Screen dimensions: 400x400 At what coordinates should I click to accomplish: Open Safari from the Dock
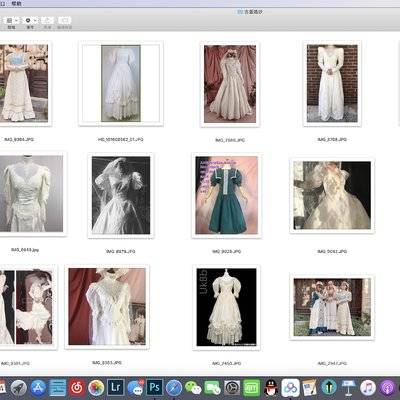coord(174,388)
